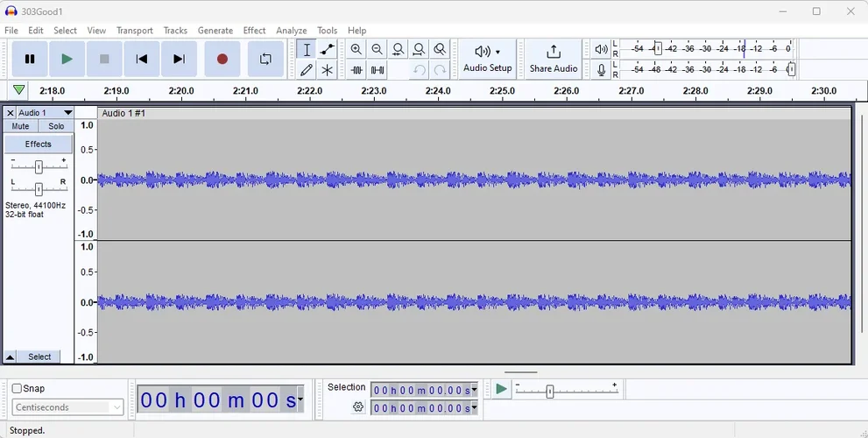Open the File menu

point(11,31)
